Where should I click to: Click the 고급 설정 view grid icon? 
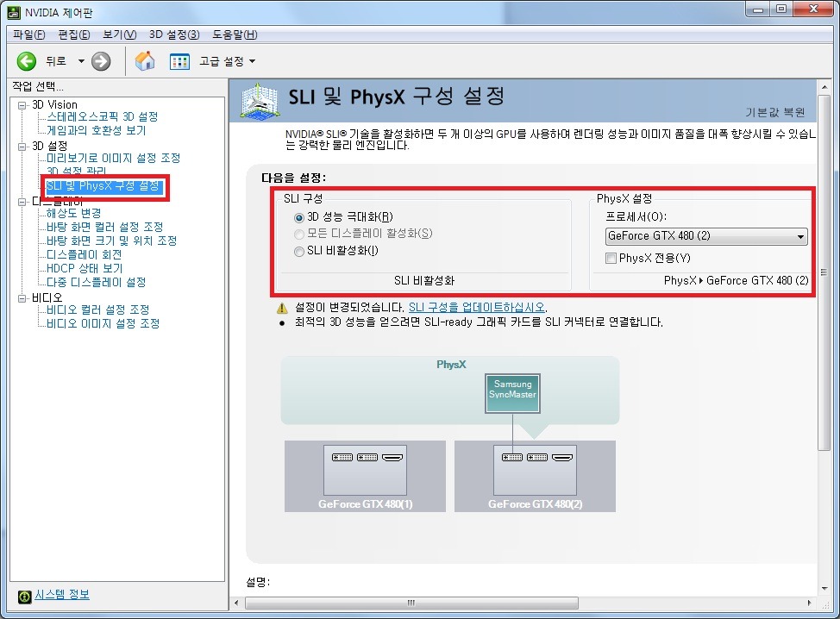click(x=179, y=61)
